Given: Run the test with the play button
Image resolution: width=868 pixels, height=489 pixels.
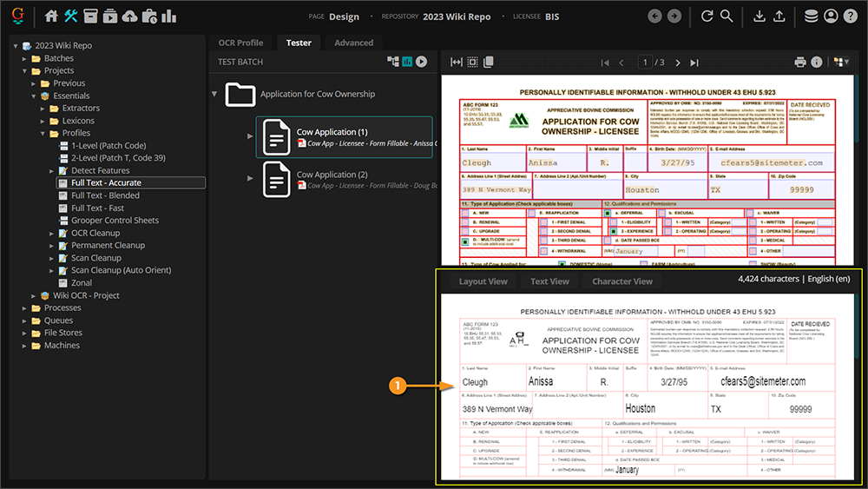Looking at the screenshot, I should pos(421,62).
